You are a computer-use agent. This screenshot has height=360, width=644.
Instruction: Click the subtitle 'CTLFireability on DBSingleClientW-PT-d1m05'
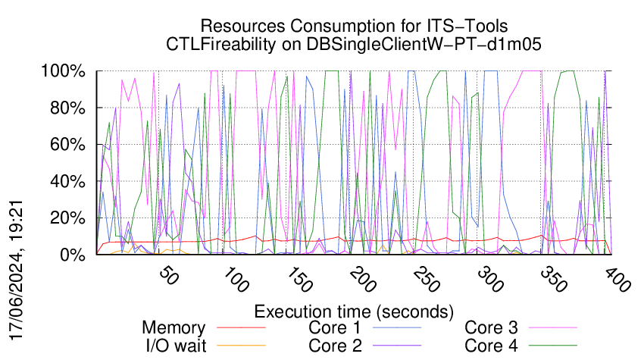(x=354, y=44)
